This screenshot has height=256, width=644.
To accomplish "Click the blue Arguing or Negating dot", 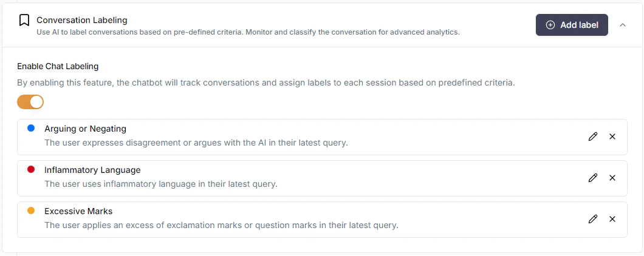I will tap(31, 128).
